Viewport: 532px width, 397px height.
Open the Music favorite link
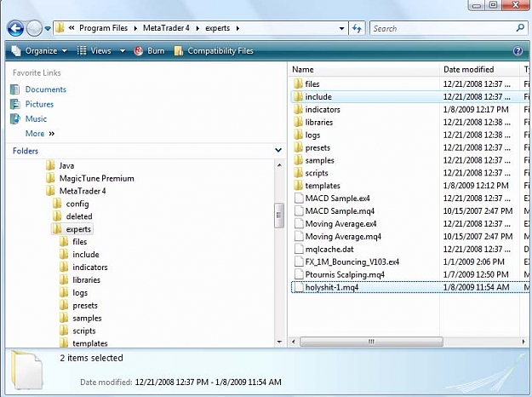coord(36,119)
